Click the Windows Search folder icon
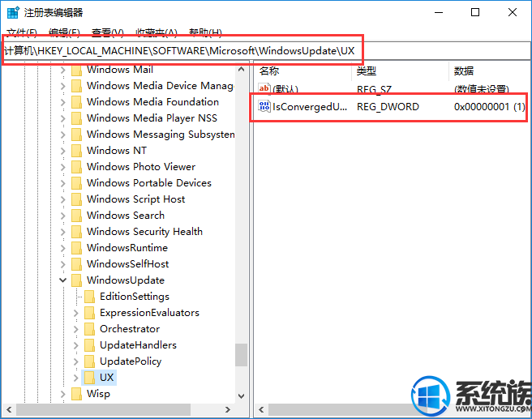 pos(77,216)
